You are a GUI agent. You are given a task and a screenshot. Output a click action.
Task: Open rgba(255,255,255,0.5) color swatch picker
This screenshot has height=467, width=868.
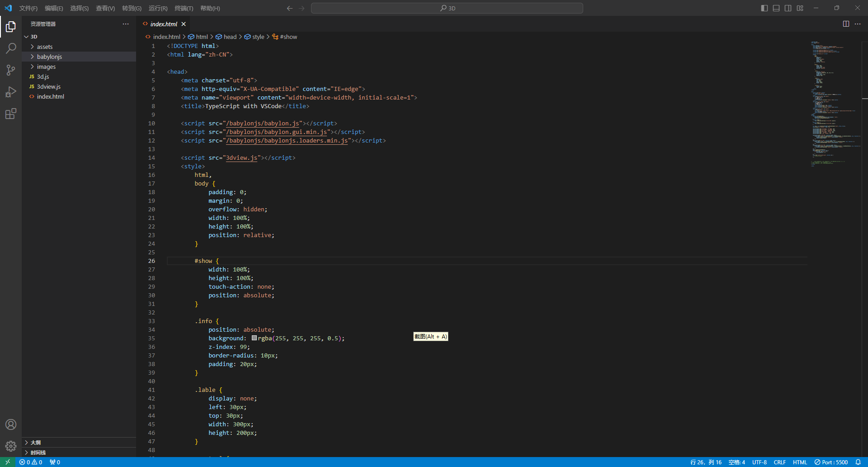255,338
